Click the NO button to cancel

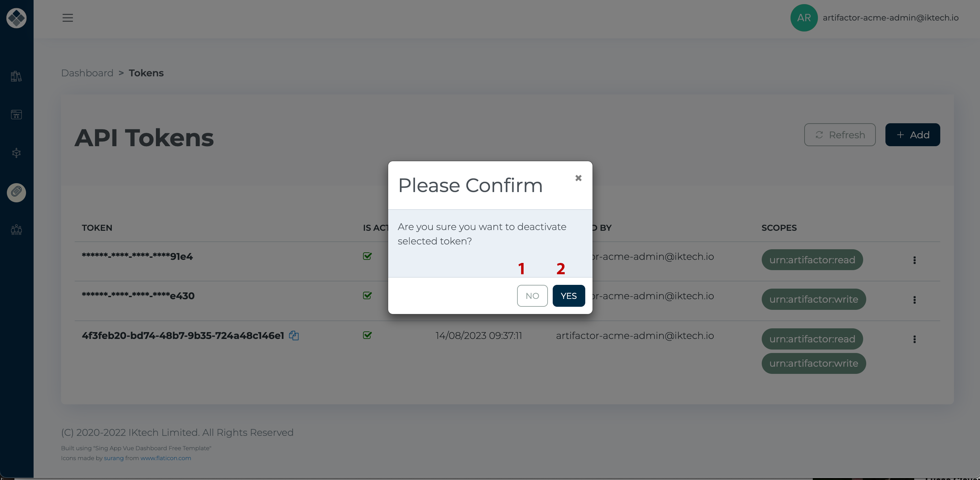[532, 295]
